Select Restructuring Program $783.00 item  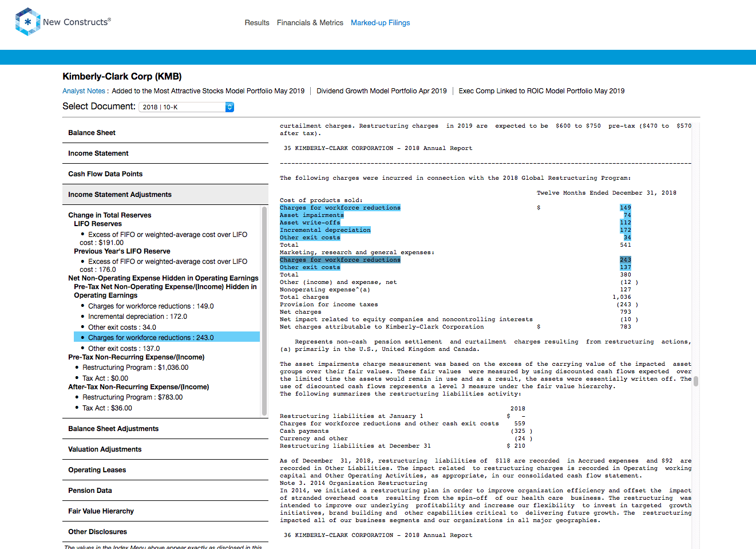coord(133,397)
